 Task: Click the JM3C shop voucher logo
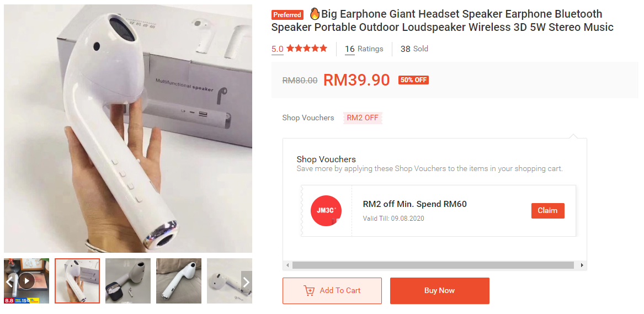click(x=326, y=211)
